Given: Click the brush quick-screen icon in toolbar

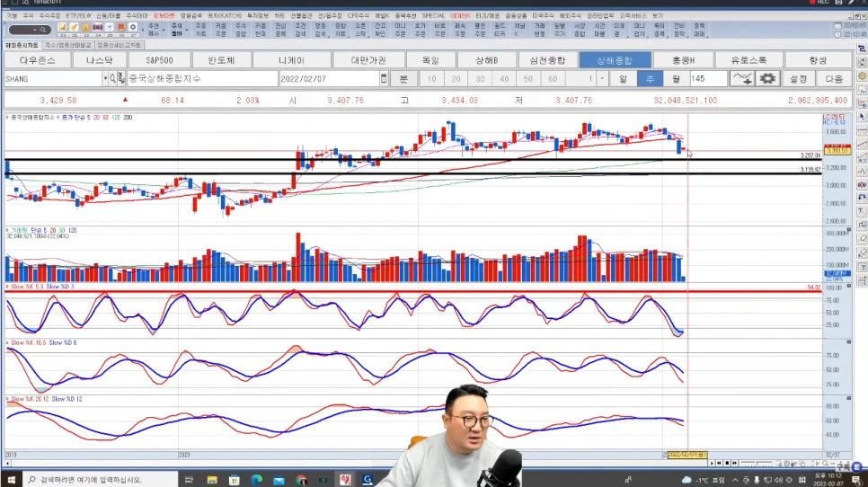Looking at the screenshot, I should coord(74,27).
